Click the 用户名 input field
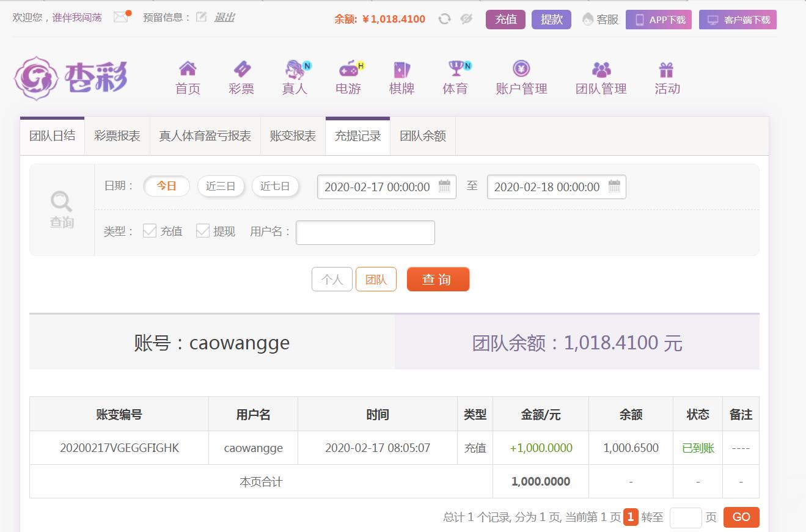806x532 pixels. click(x=365, y=232)
